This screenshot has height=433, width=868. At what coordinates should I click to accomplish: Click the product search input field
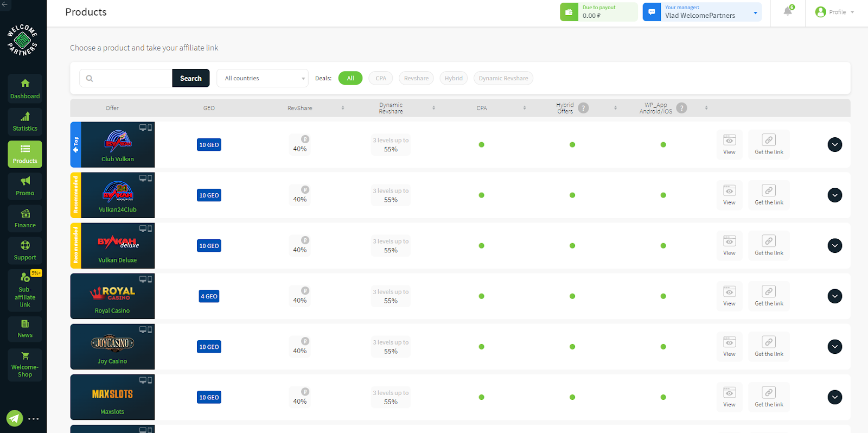pyautogui.click(x=126, y=78)
